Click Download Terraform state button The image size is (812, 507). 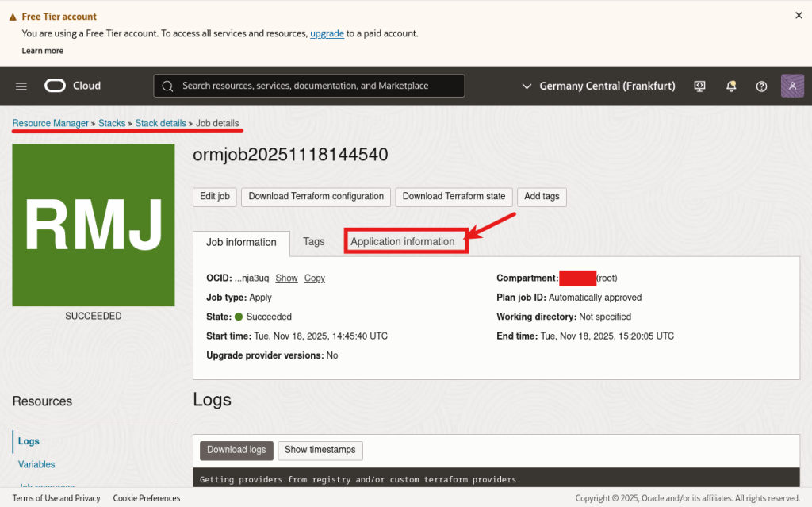(x=454, y=197)
